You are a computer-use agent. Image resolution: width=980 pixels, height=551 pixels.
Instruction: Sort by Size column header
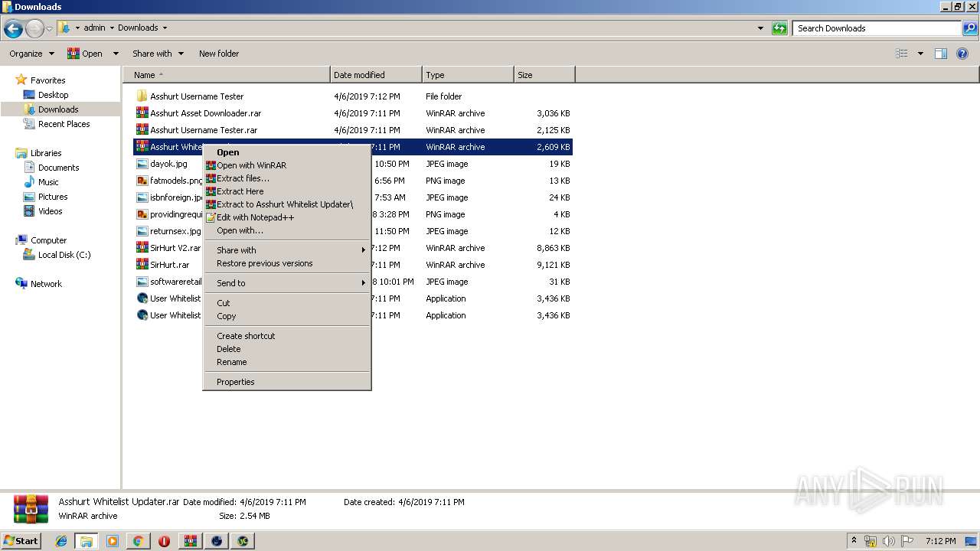(544, 75)
